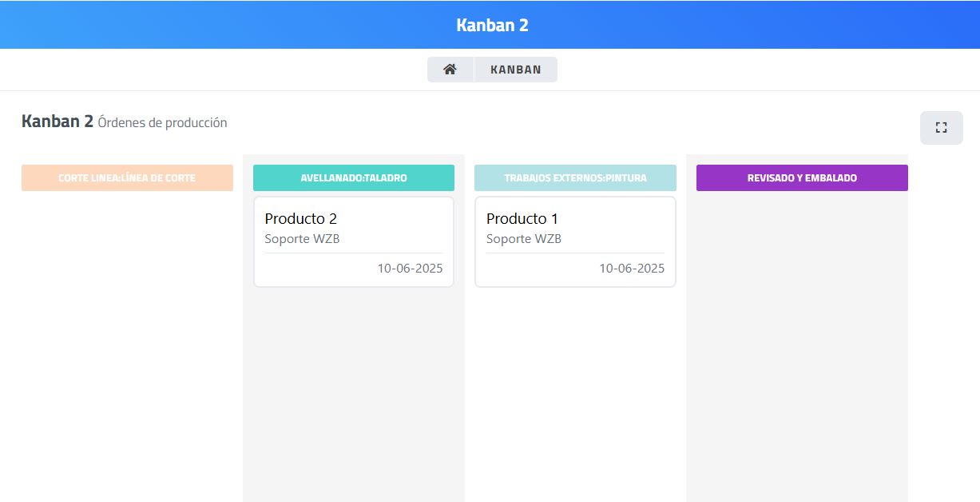Click the Avellanado:Taladro column header
This screenshot has height=502, width=980.
(x=354, y=178)
